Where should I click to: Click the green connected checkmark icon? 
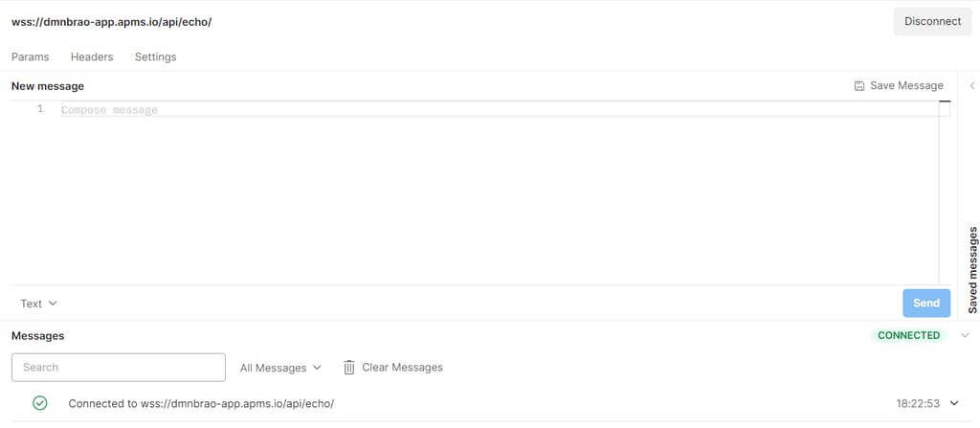(x=40, y=403)
